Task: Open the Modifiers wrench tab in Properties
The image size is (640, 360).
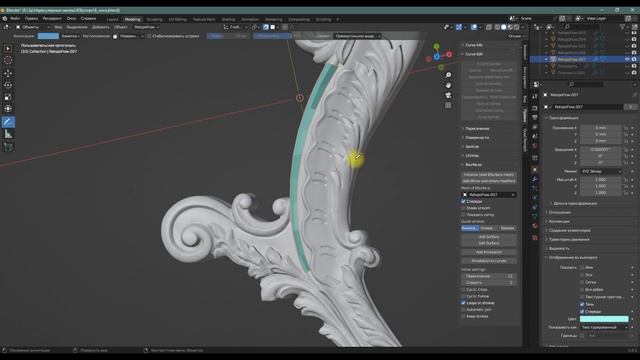Action: click(535, 179)
